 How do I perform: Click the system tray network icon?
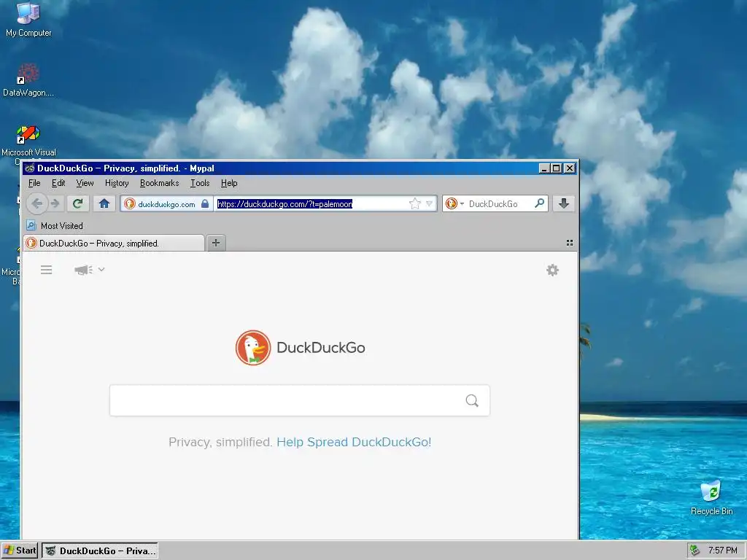pyautogui.click(x=695, y=551)
